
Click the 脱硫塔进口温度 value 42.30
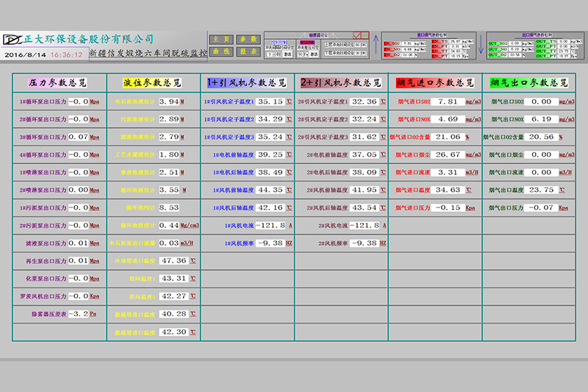coord(174,332)
